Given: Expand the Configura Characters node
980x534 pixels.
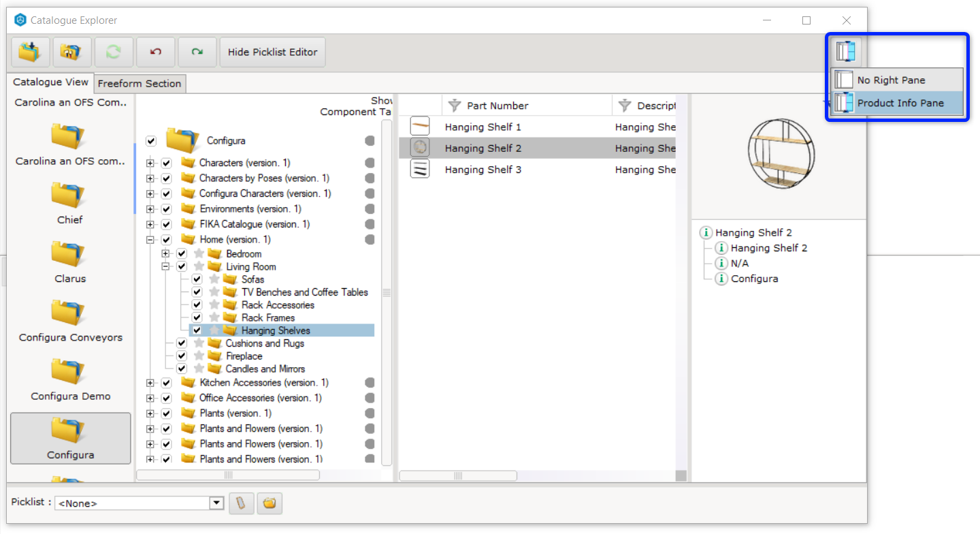Looking at the screenshot, I should point(150,194).
